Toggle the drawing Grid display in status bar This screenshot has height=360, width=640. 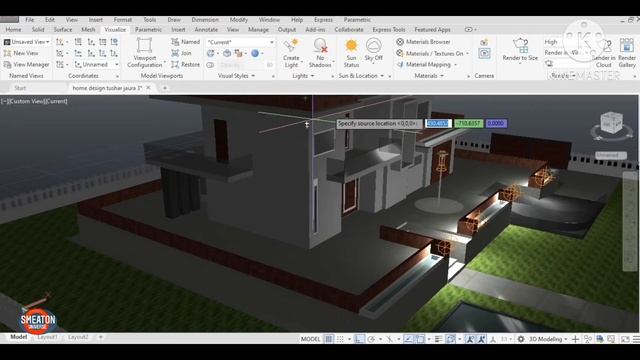tap(329, 339)
